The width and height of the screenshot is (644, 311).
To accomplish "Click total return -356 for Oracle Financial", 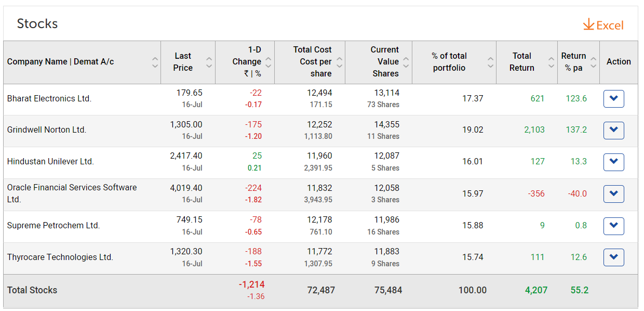I will click(x=536, y=193).
